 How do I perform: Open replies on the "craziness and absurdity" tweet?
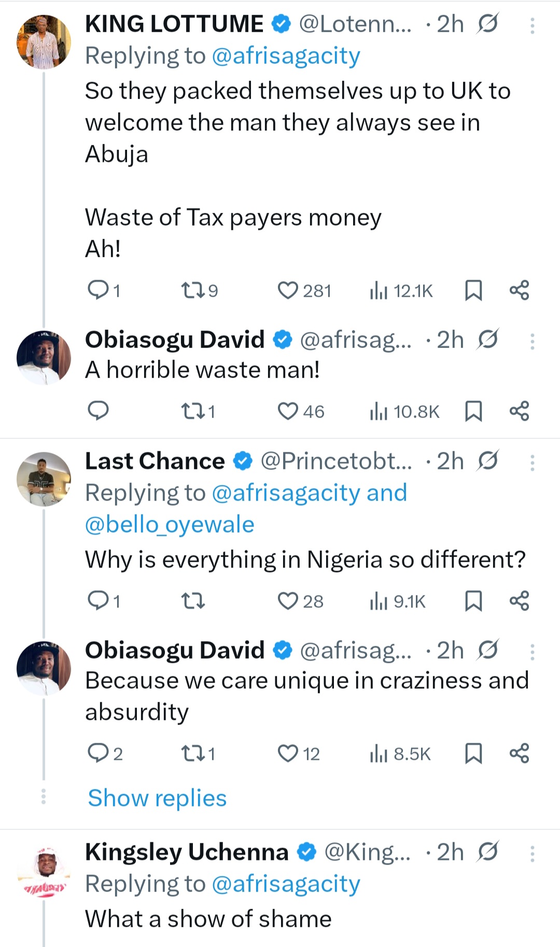(x=97, y=754)
